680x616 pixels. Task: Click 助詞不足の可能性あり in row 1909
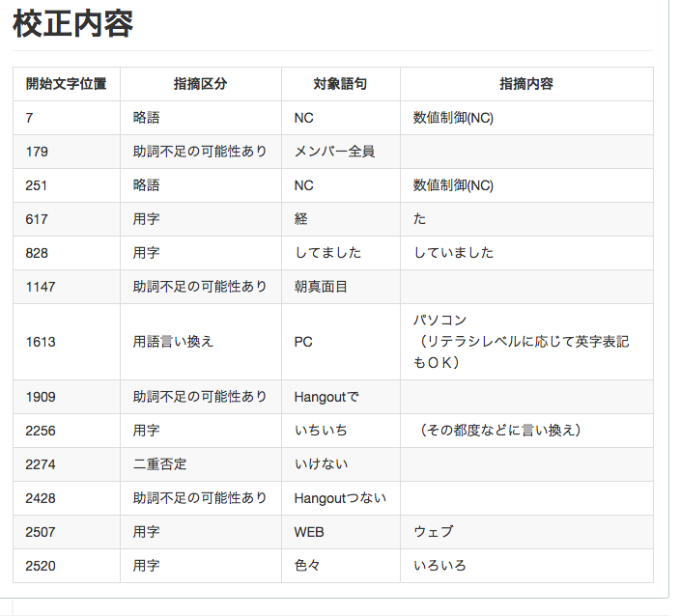click(x=200, y=397)
